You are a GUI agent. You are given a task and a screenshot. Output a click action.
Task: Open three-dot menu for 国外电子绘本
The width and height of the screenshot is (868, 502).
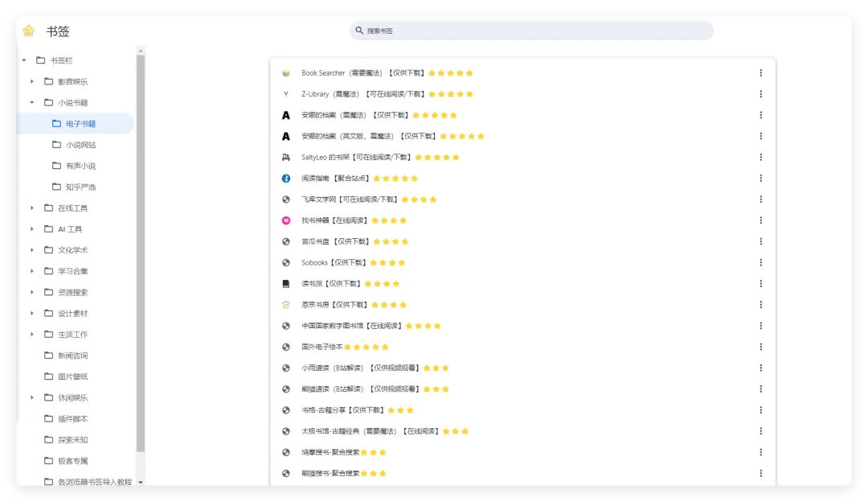760,347
